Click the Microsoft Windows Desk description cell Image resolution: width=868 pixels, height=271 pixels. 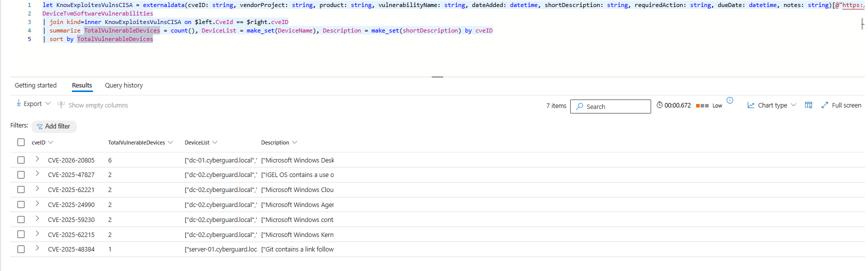tap(297, 160)
